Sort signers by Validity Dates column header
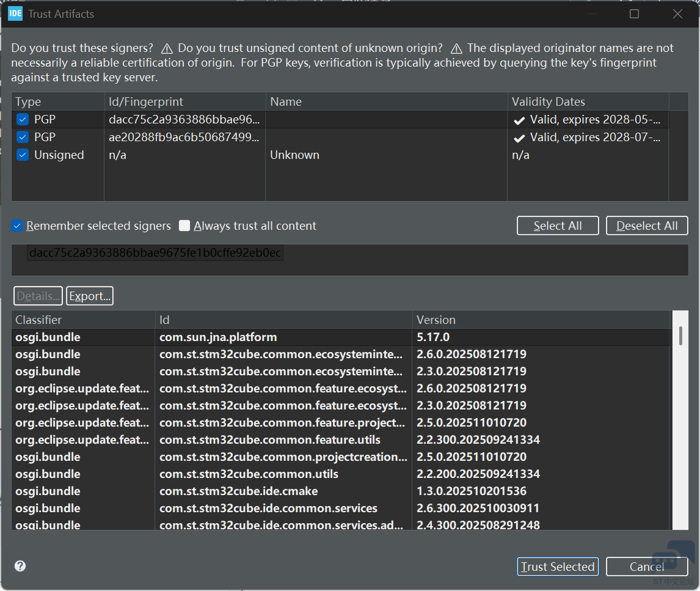 548,102
